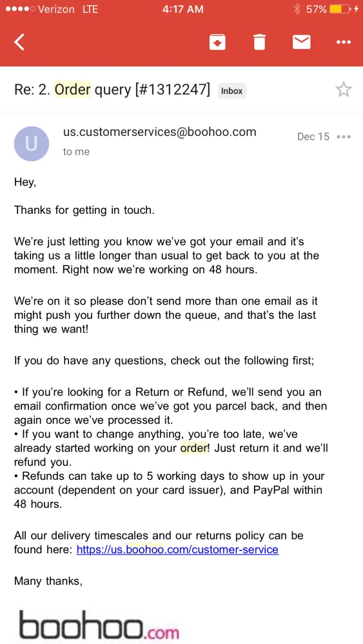
Task: Tap the email subject Re: 2. Order query
Action: click(112, 89)
